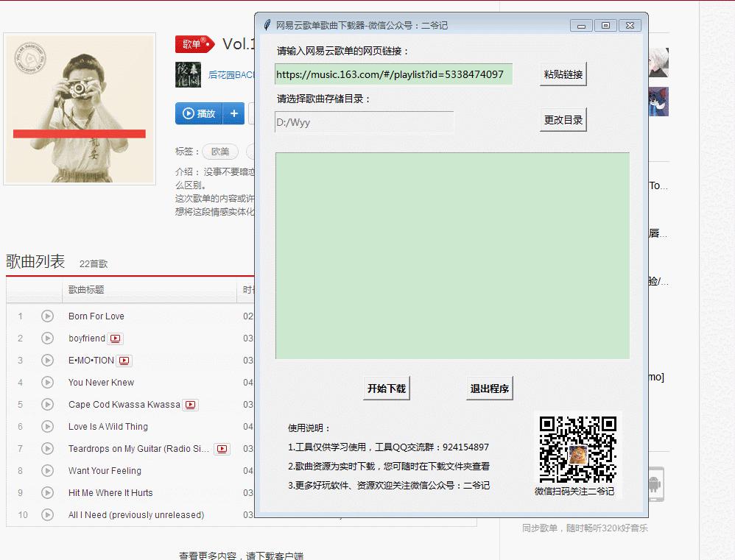Open MV icon beside Cape Cod Kwassa Kwassa
The height and width of the screenshot is (560, 735).
pyautogui.click(x=190, y=405)
